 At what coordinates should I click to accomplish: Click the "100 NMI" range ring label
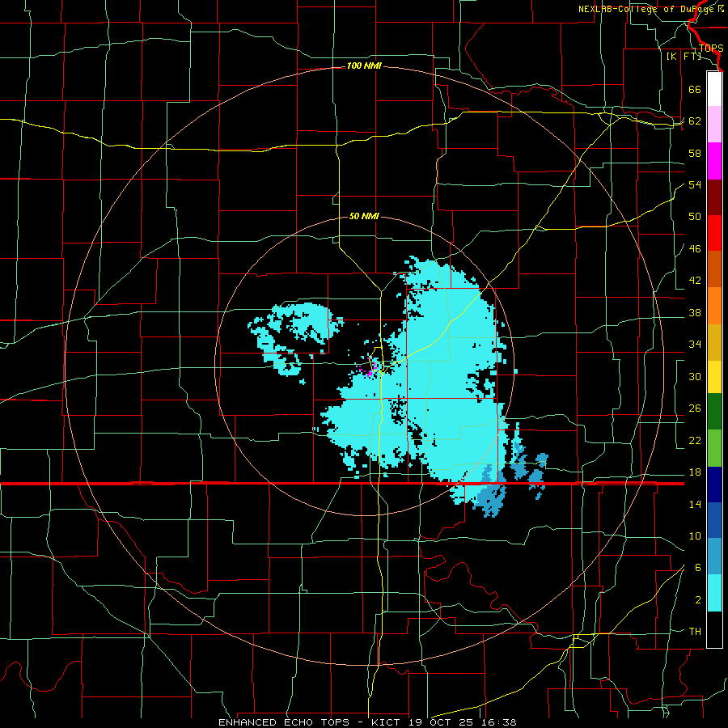[x=365, y=66]
